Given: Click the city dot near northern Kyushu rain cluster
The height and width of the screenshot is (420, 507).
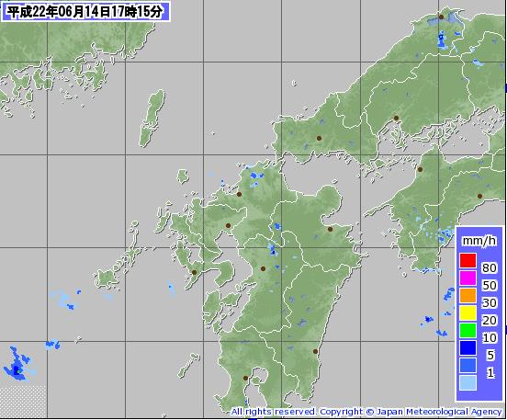Looking at the screenshot, I should click(239, 194).
